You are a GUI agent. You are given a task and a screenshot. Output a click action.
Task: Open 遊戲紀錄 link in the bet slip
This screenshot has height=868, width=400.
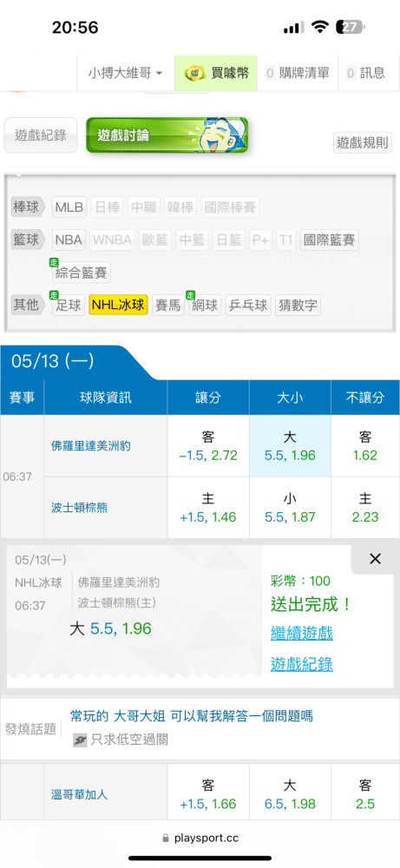coord(302,664)
